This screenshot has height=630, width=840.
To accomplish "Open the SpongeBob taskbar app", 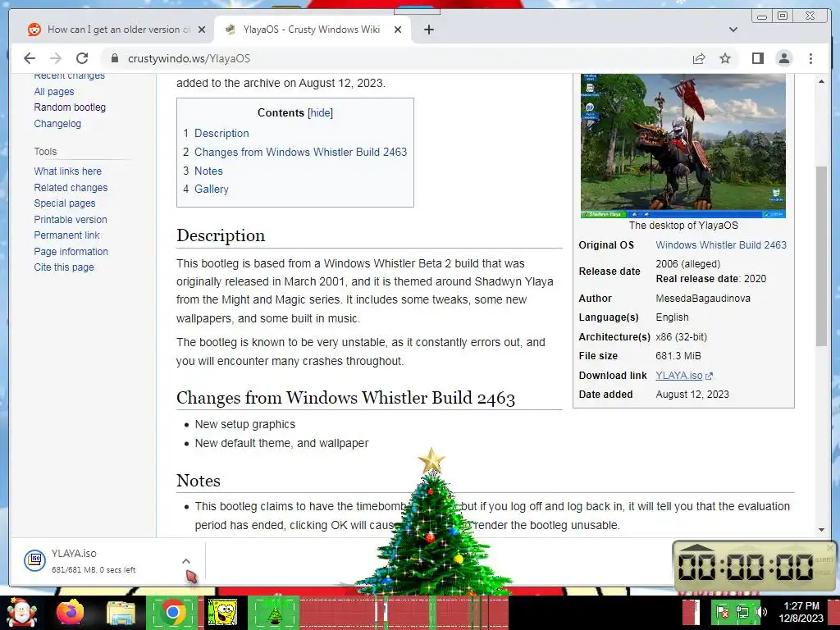I will pos(221,613).
